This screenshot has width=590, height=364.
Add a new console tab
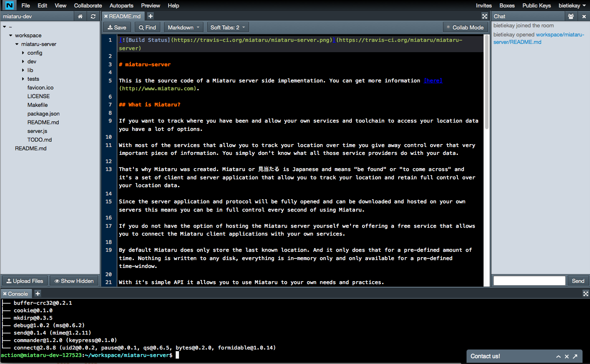point(38,294)
